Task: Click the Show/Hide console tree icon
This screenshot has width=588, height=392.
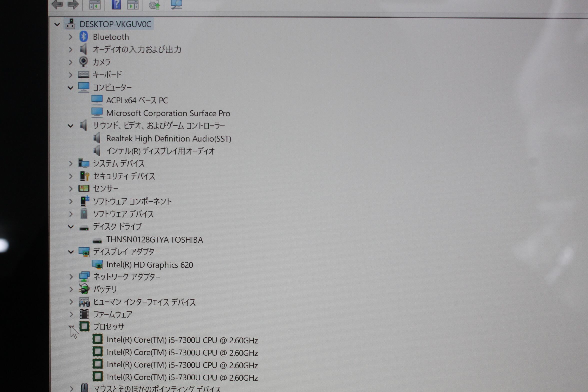Action: coord(95,5)
